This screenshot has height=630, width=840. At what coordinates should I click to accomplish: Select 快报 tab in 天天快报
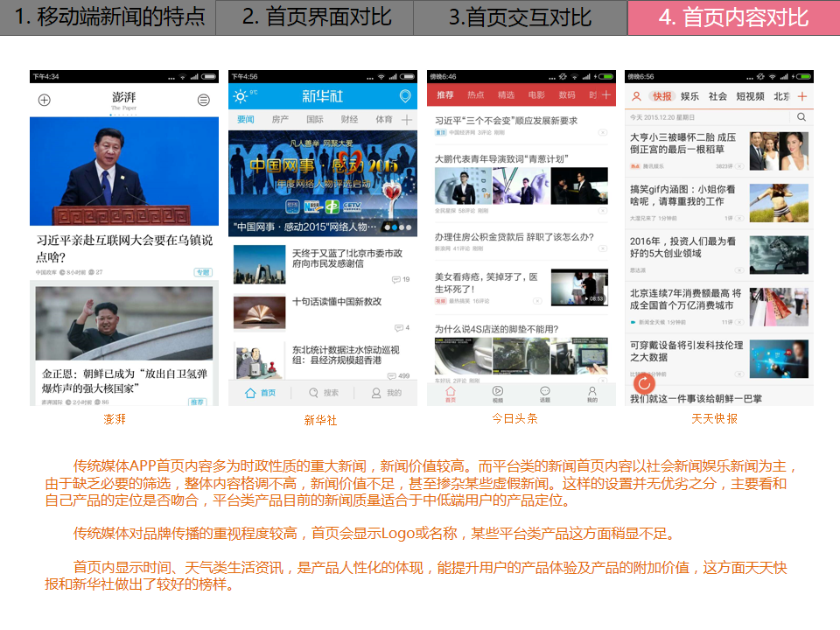click(x=662, y=96)
